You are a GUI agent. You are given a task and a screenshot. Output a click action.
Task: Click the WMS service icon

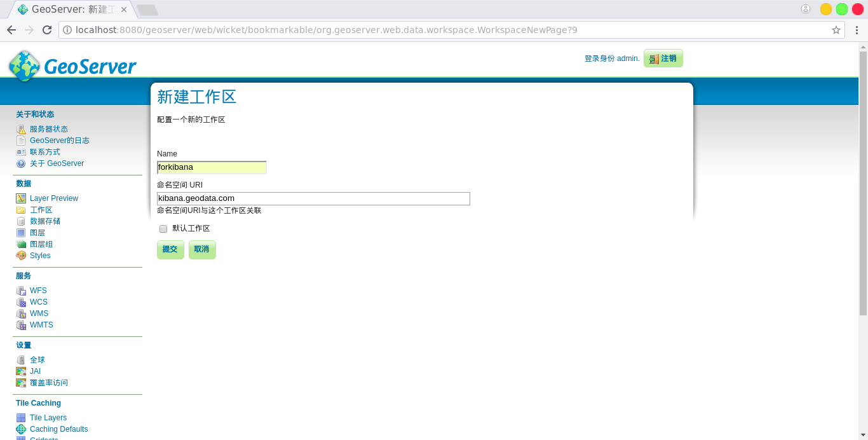[21, 313]
